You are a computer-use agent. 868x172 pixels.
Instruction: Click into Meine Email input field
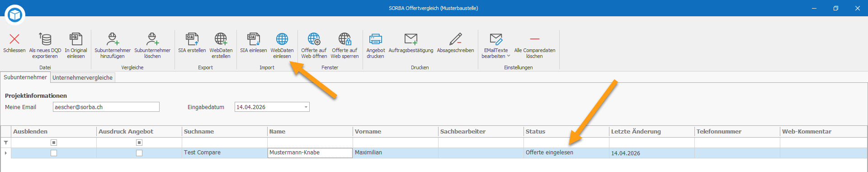106,107
